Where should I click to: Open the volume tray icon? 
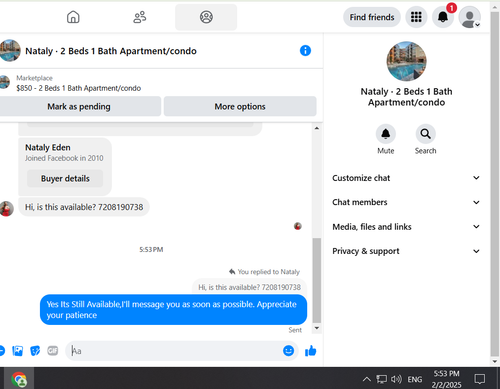click(x=396, y=379)
